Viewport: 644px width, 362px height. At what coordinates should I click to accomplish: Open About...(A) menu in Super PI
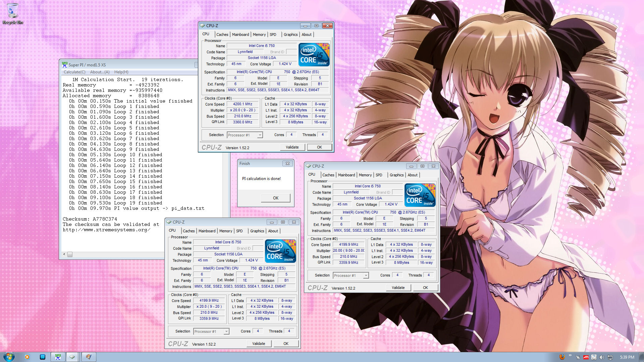100,72
